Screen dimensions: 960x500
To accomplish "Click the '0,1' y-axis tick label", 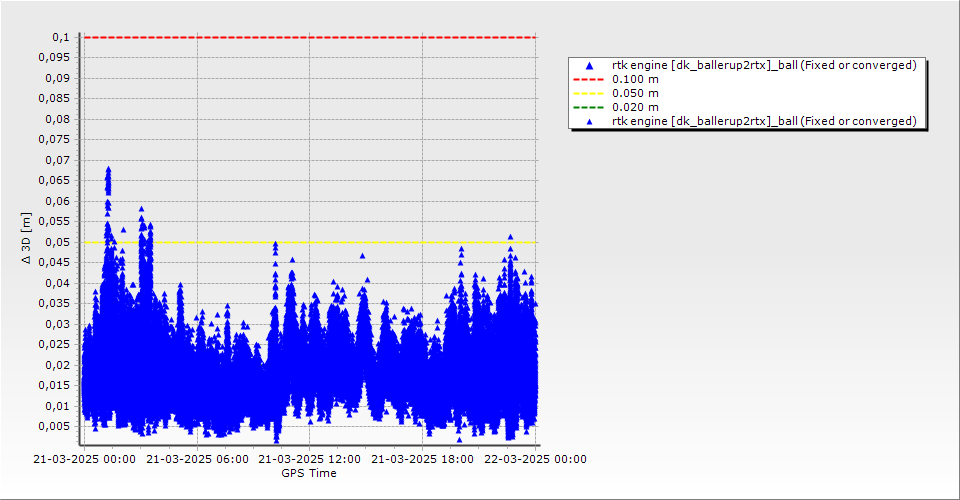I will click(61, 37).
